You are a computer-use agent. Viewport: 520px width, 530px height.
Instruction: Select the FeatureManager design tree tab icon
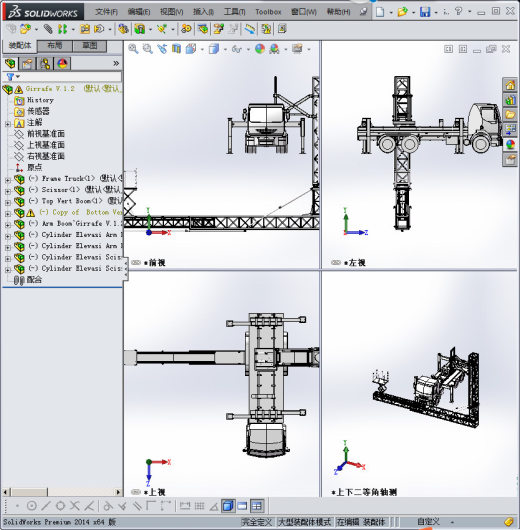(x=10, y=63)
